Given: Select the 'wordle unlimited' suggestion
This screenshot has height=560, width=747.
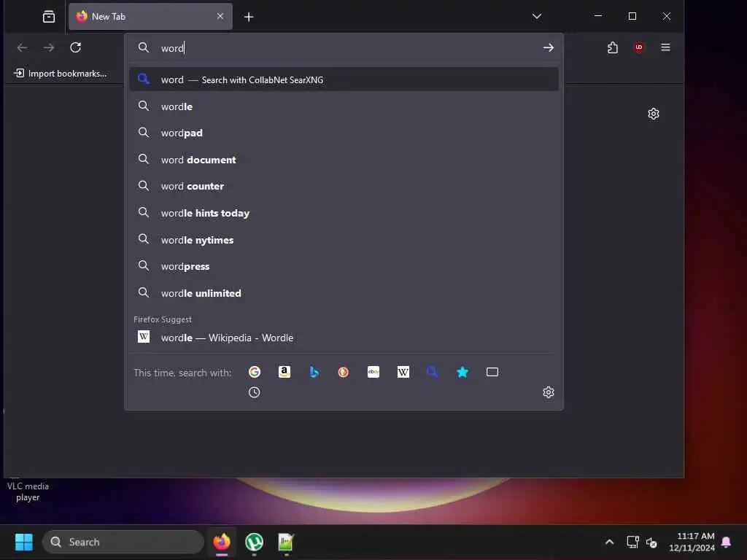Looking at the screenshot, I should point(344,293).
